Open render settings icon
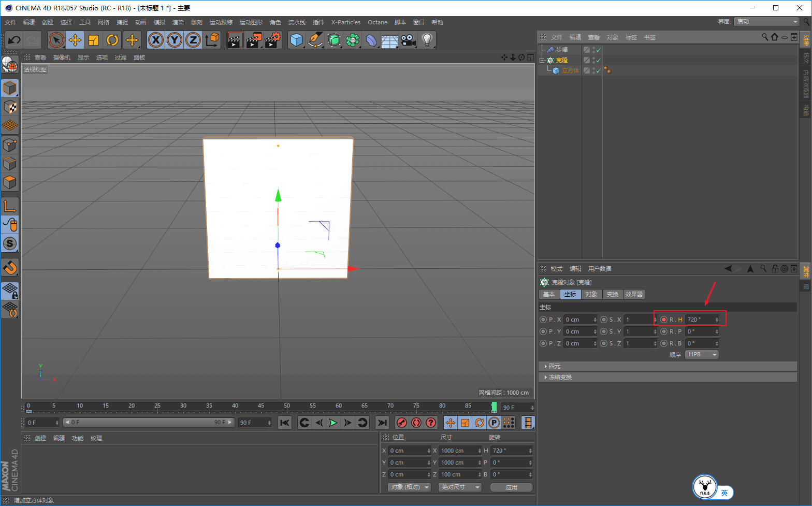Screen dimensions: 812x506 (x=272, y=40)
